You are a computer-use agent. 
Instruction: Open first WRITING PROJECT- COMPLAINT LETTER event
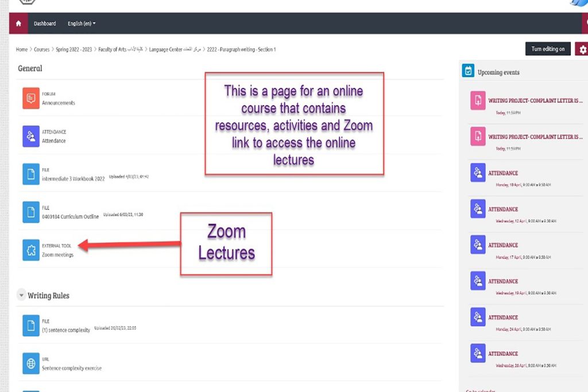click(535, 101)
